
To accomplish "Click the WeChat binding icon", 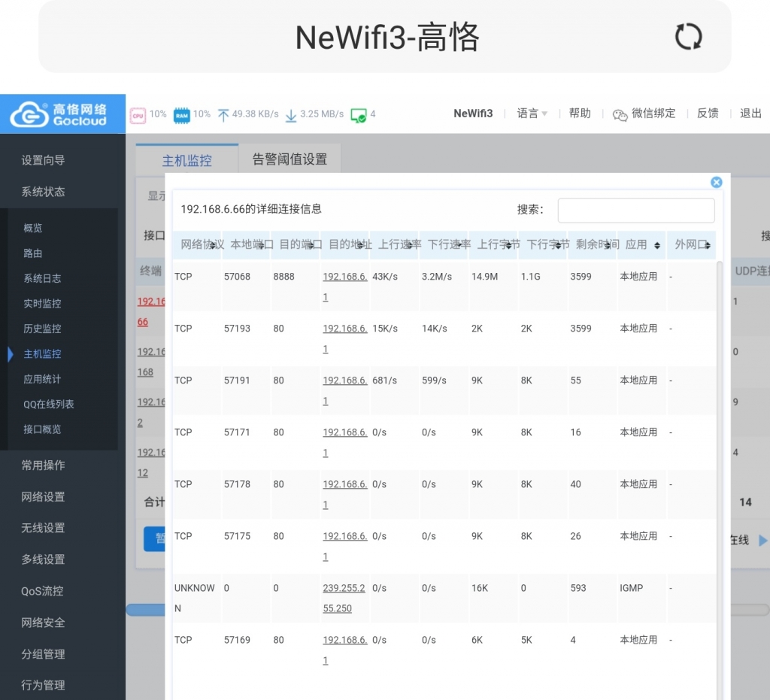I will [620, 114].
